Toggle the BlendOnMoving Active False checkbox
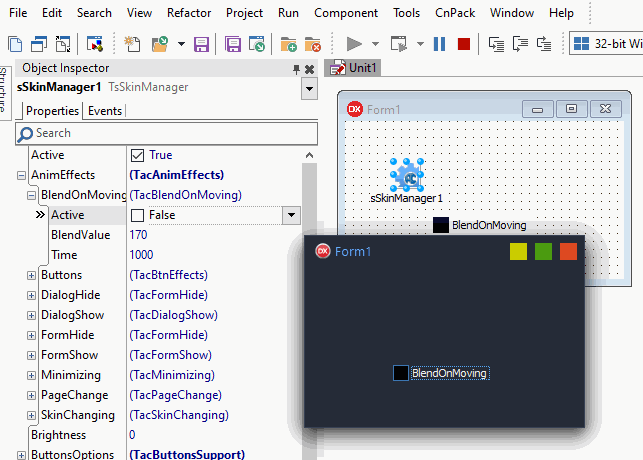The height and width of the screenshot is (460, 643). pyautogui.click(x=137, y=215)
